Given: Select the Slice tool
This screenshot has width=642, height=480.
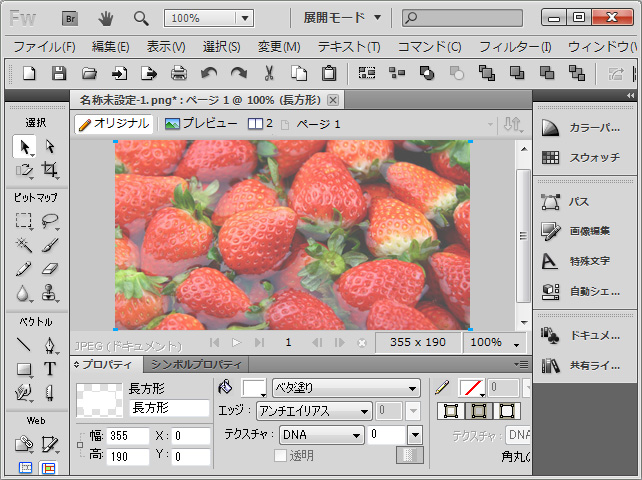Looking at the screenshot, I should [50, 444].
